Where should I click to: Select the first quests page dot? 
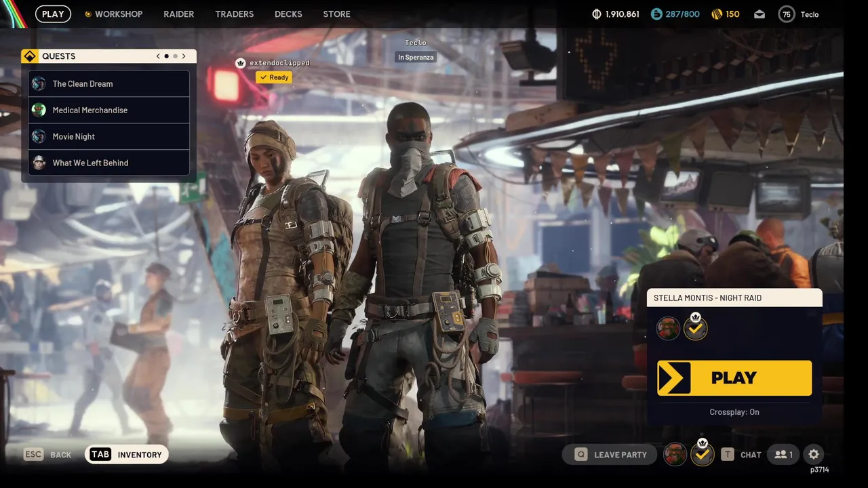tap(167, 56)
